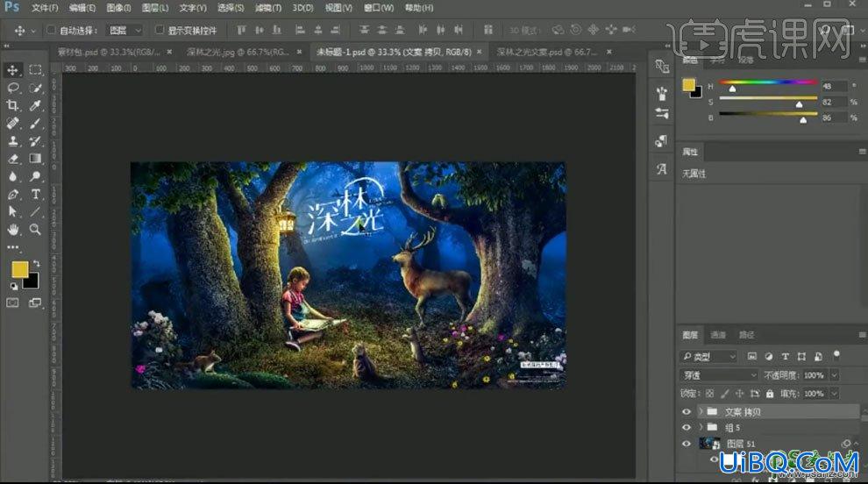Open the 属性 panel tab
Viewport: 868px width, 484px height.
point(690,151)
